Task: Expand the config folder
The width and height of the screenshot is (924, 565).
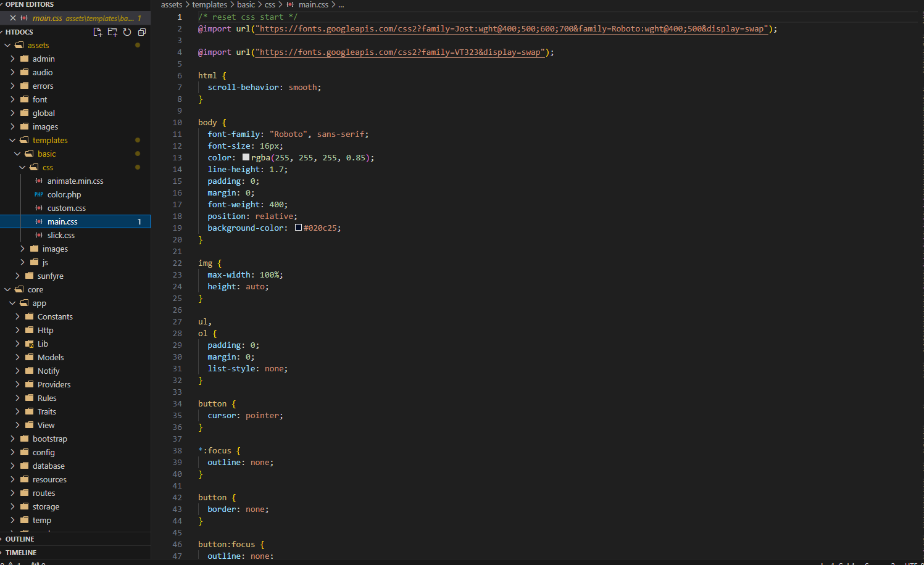Action: [x=75, y=452]
